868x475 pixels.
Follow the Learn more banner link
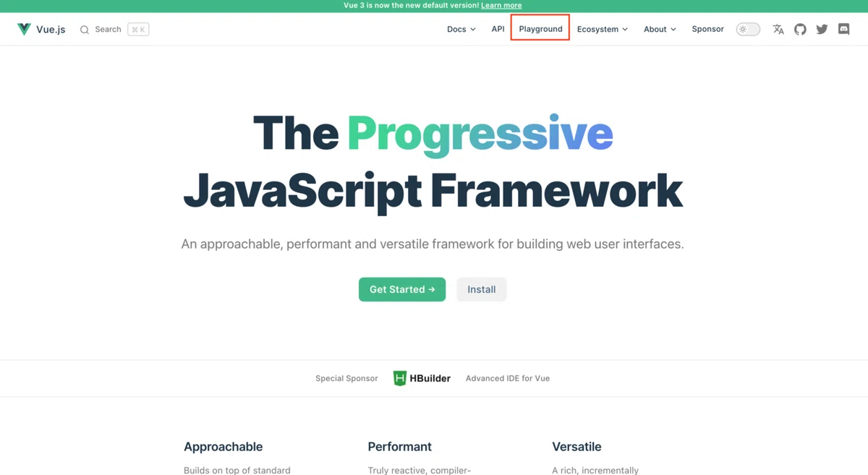click(x=501, y=5)
